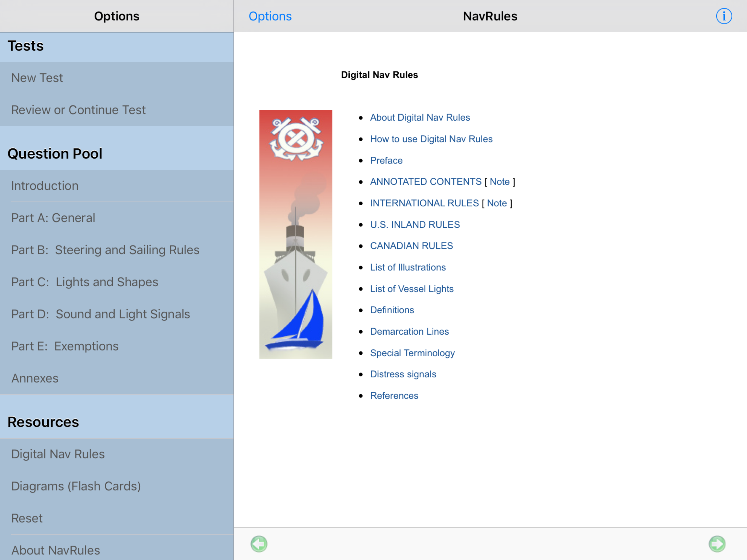
Task: Click the ANNOTATED CONTENTS link
Action: tap(425, 182)
